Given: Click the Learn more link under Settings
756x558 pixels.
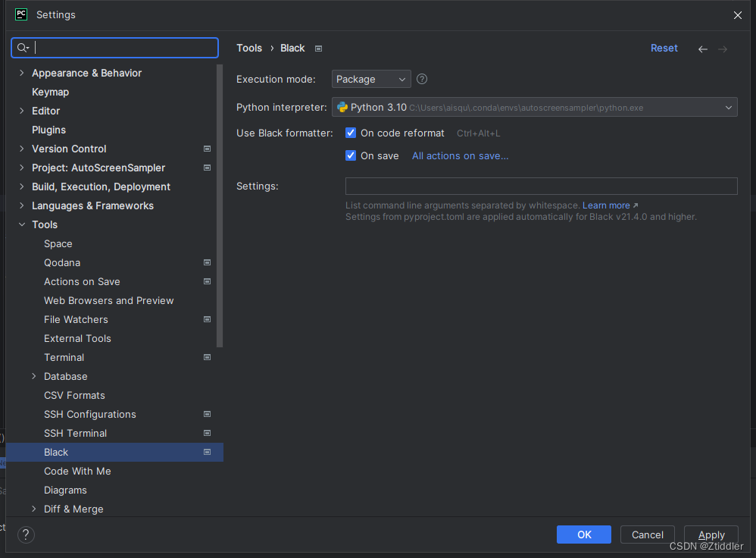Looking at the screenshot, I should (604, 205).
